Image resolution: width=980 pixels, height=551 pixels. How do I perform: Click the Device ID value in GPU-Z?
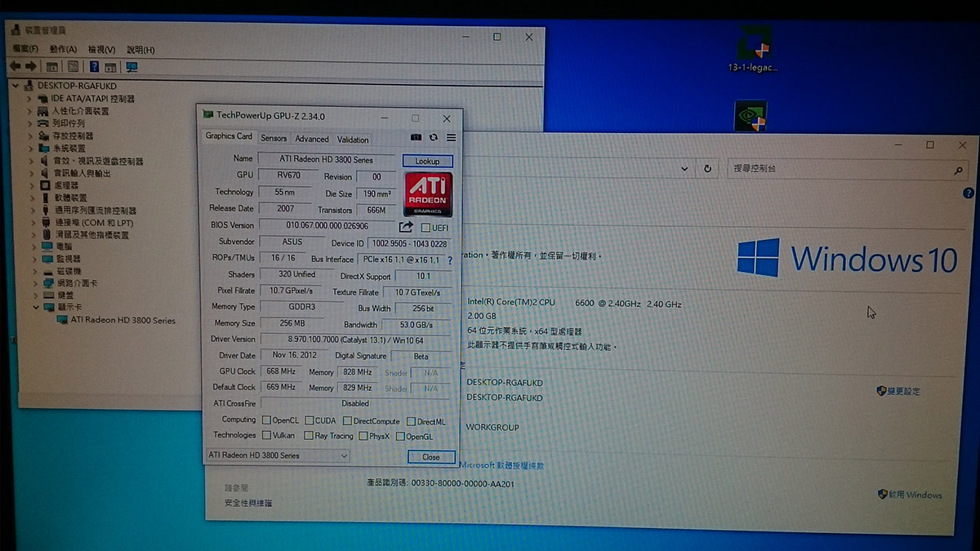(x=409, y=243)
